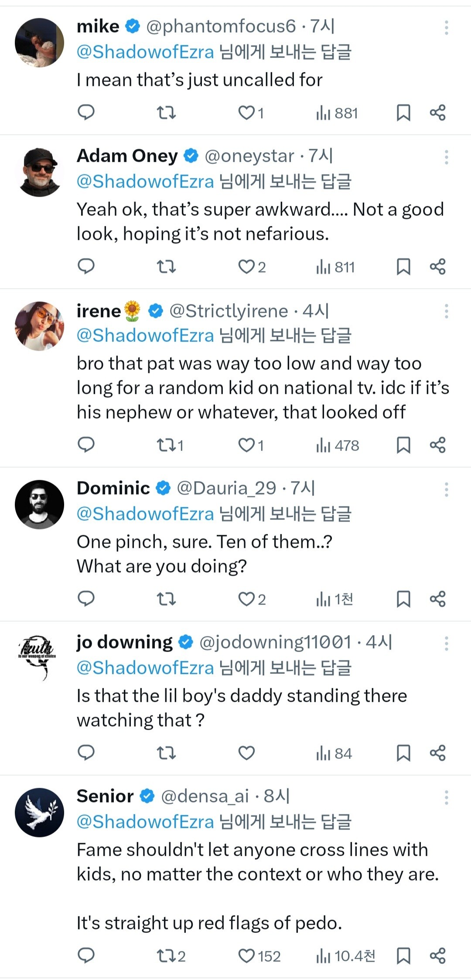The width and height of the screenshot is (471, 980).
Task: Open more options for irene's tweet
Action: [446, 311]
